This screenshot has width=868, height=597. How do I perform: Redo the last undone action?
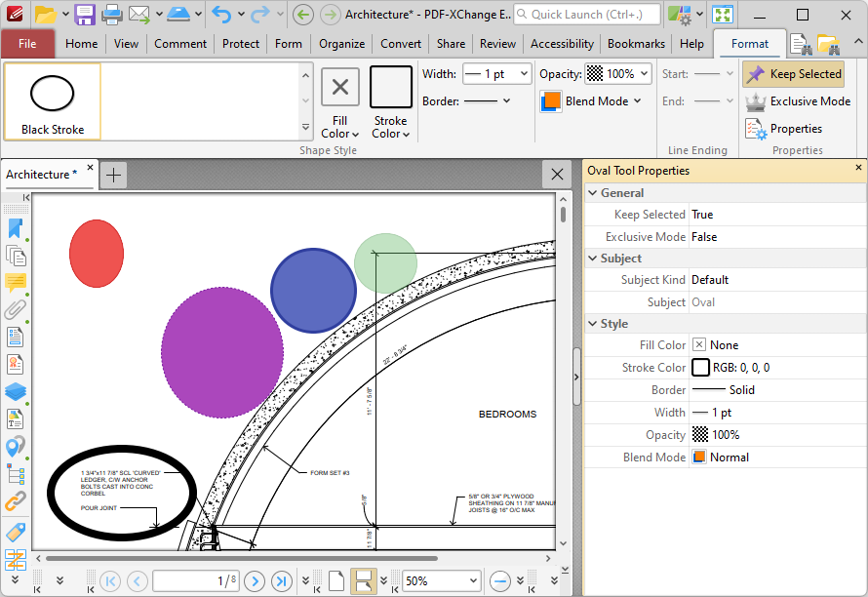coord(260,15)
